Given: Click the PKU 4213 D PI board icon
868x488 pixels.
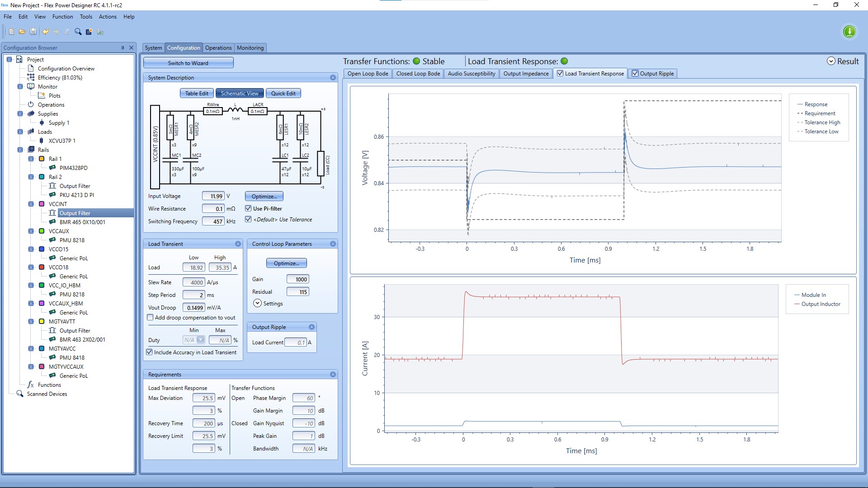Looking at the screenshot, I should (x=52, y=195).
